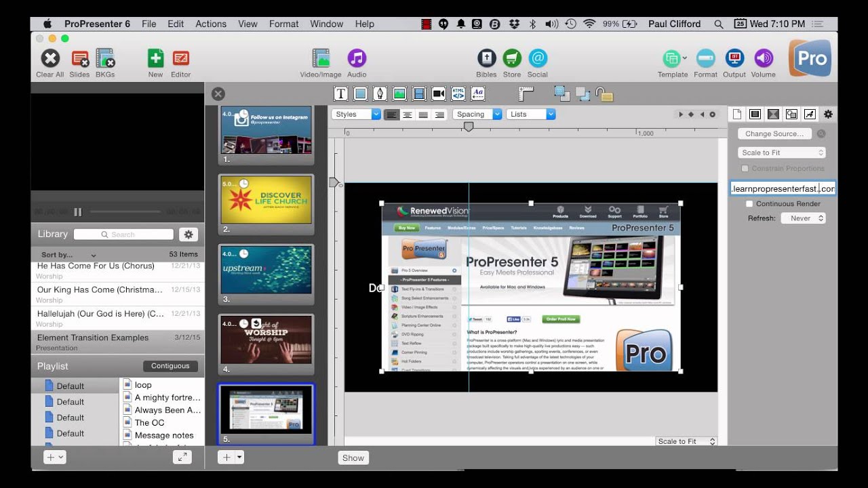868x488 pixels.
Task: Open the Audio bin
Action: coord(357,59)
